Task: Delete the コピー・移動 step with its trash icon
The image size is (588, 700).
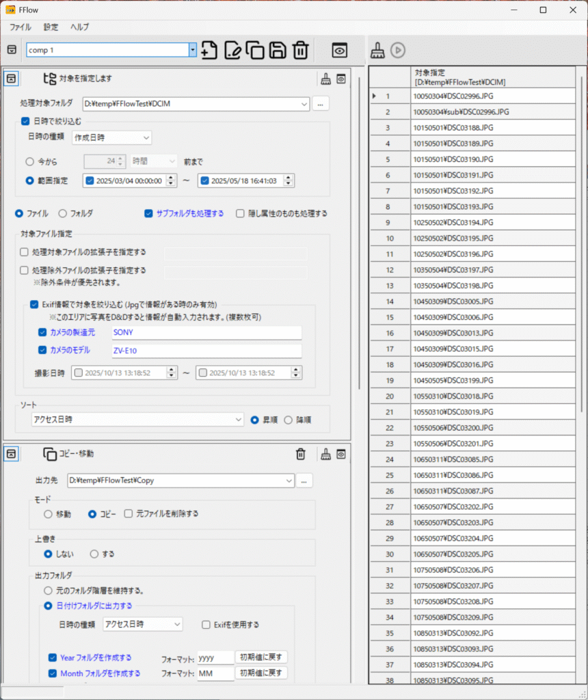Action: (300, 454)
